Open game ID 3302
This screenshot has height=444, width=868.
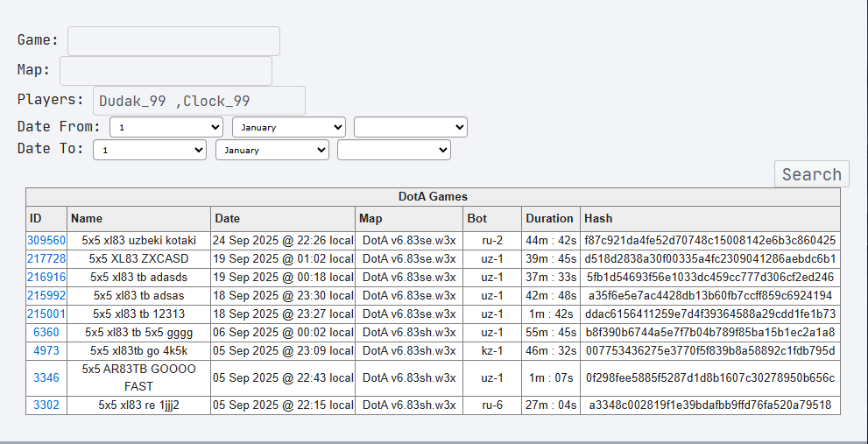[x=46, y=405]
